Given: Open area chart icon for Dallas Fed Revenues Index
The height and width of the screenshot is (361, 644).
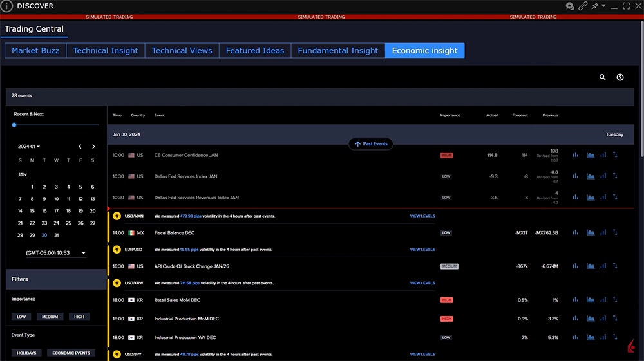Looking at the screenshot, I should [591, 198].
